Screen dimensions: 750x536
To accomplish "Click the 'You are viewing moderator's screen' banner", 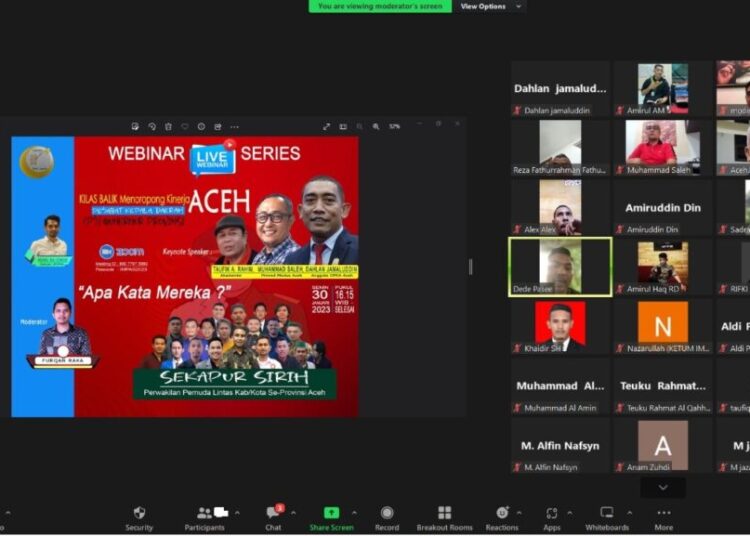I will tap(380, 6).
